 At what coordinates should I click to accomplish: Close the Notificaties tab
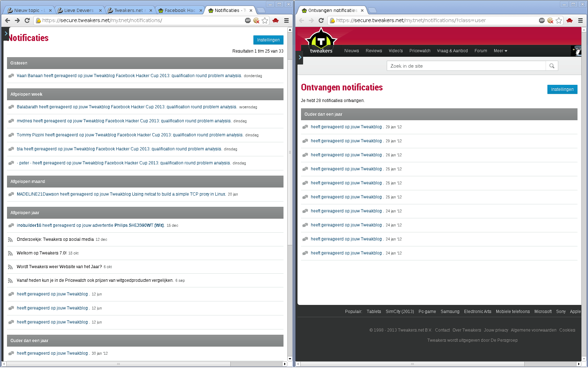pos(251,11)
